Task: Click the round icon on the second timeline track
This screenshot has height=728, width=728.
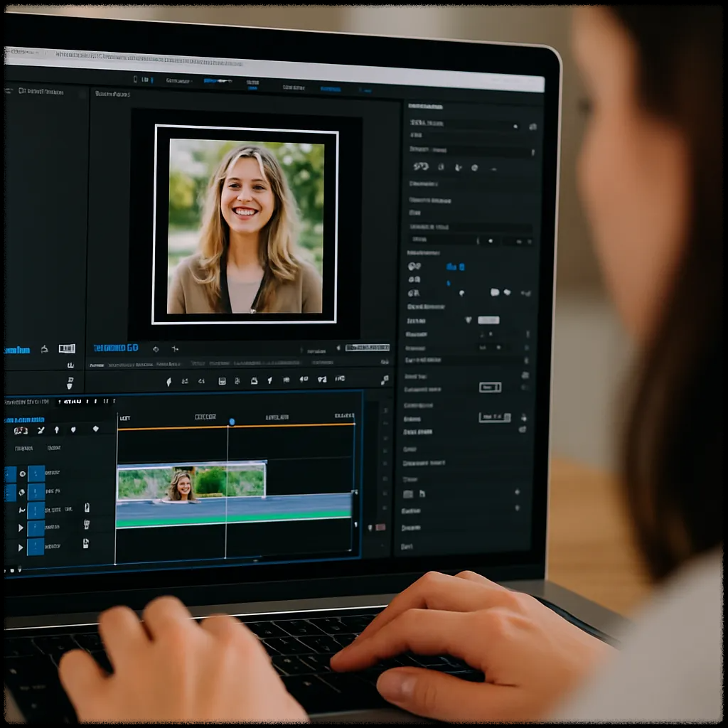Action: pyautogui.click(x=21, y=492)
